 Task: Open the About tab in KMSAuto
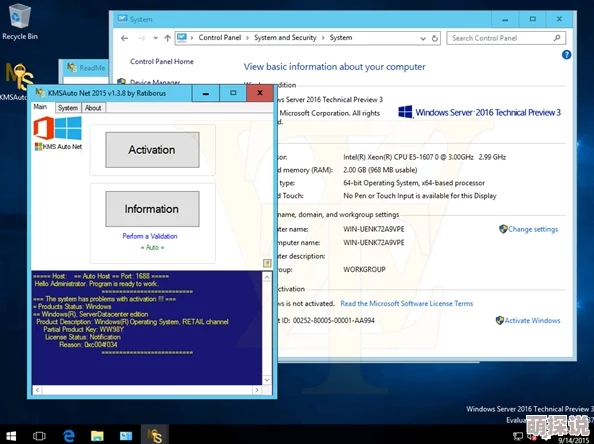click(x=93, y=108)
